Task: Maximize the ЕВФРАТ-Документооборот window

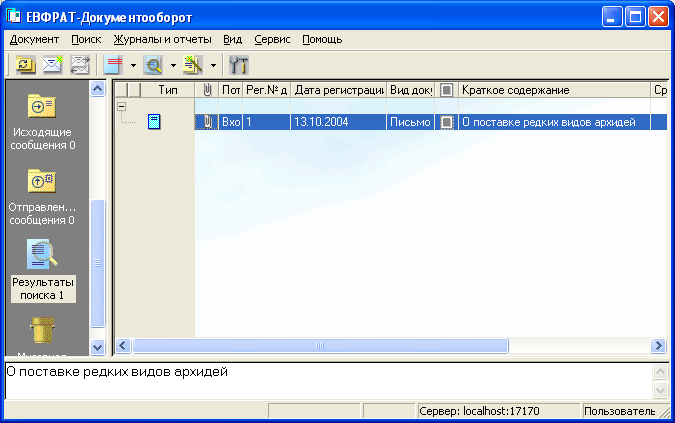Action: pyautogui.click(x=635, y=17)
